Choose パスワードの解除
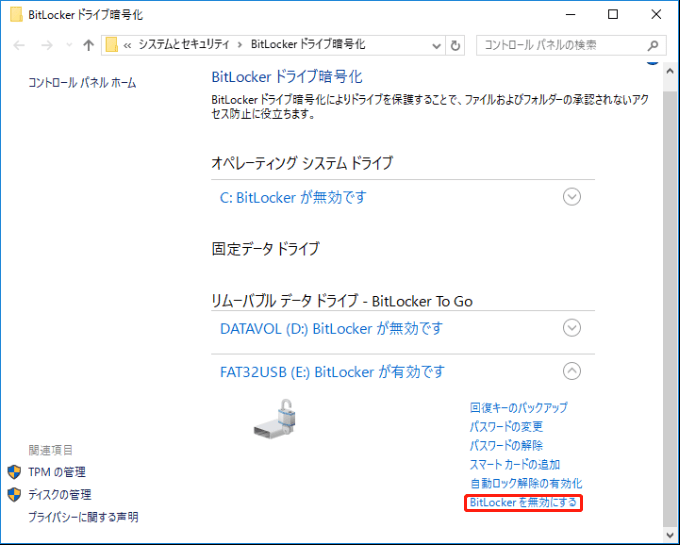680x545 pixels. click(506, 445)
